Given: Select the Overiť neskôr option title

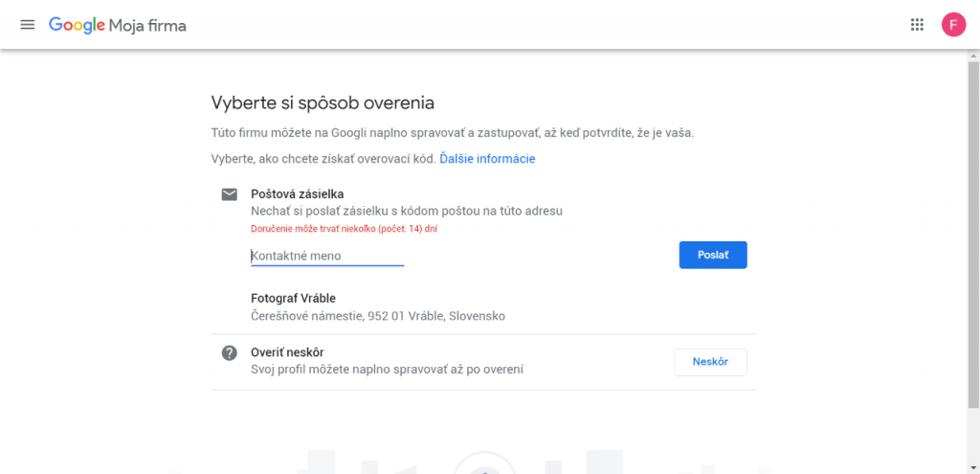Looking at the screenshot, I should pyautogui.click(x=287, y=352).
